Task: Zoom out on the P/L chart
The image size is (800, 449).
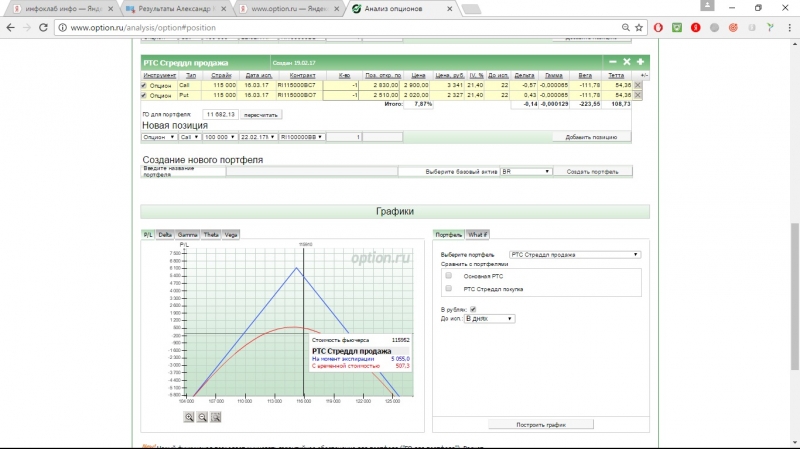Action: (203, 417)
